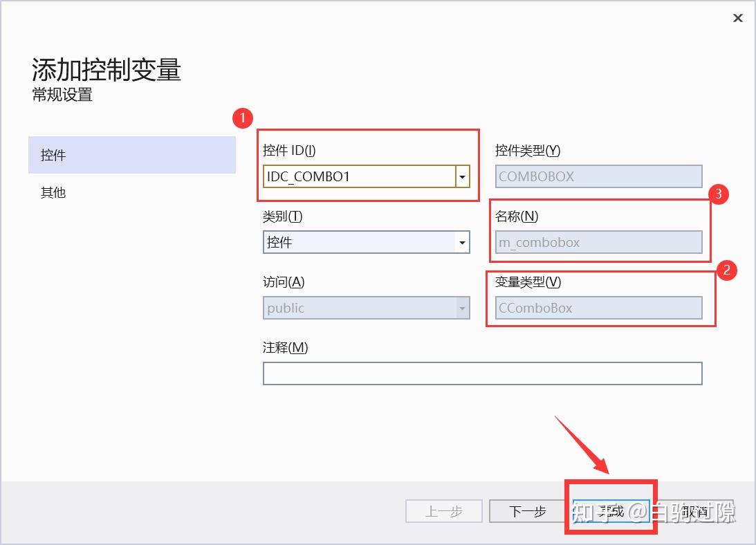Click the disabled 上一步 back button
Viewport: 756px width, 545px height.
443,511
